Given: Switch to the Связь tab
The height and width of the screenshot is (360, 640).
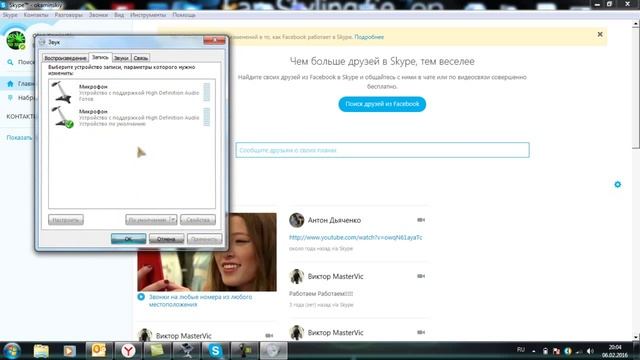Looking at the screenshot, I should click(140, 58).
